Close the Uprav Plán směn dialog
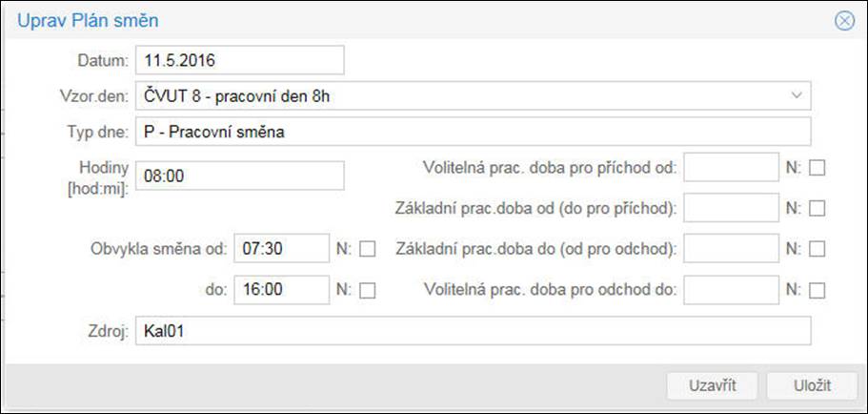The image size is (868, 414). [844, 20]
